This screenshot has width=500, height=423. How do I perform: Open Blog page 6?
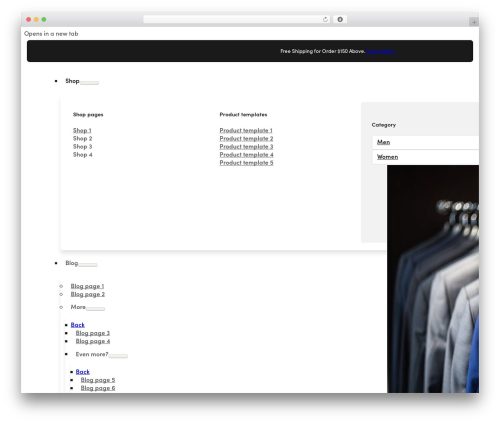click(x=98, y=388)
